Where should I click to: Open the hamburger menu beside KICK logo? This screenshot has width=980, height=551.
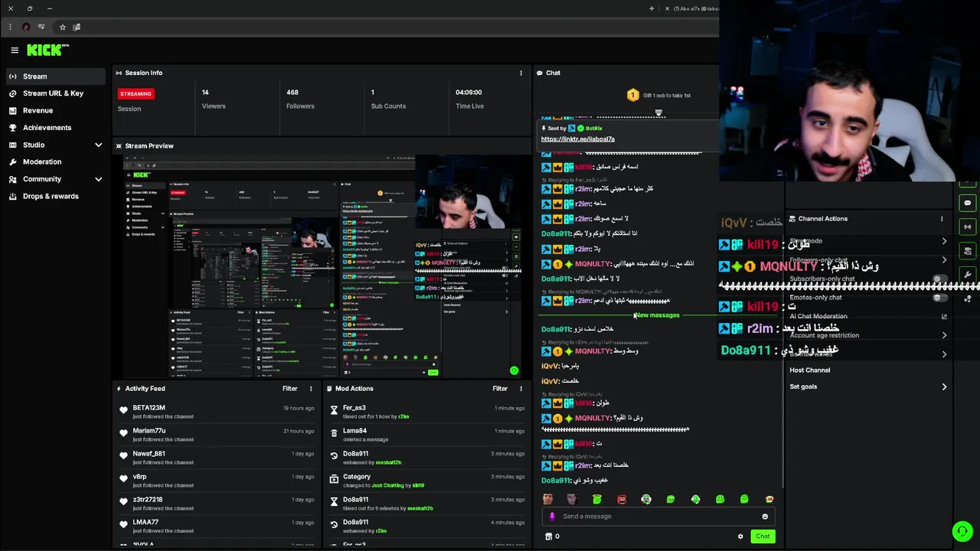coord(14,51)
